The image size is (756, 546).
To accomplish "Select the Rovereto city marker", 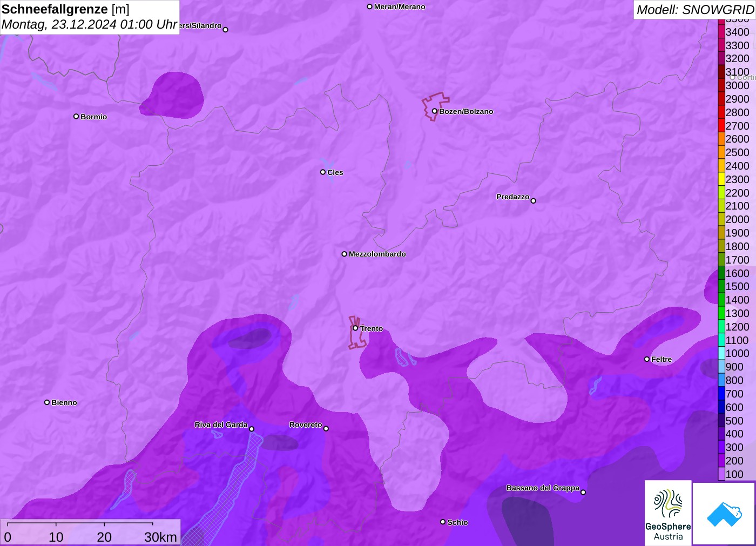I will (326, 429).
